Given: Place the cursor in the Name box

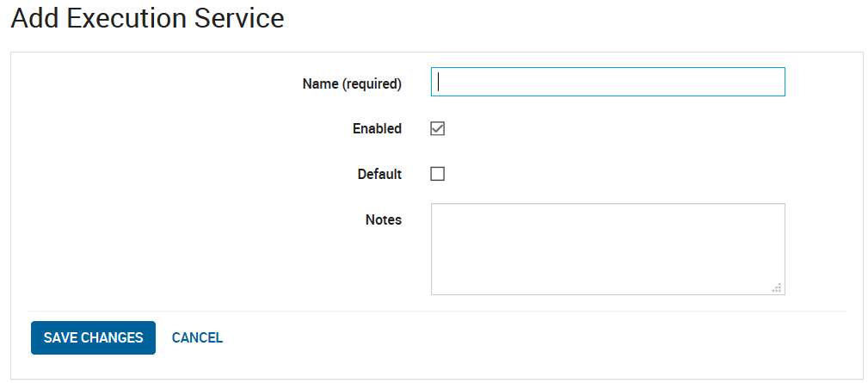Looking at the screenshot, I should click(x=608, y=82).
